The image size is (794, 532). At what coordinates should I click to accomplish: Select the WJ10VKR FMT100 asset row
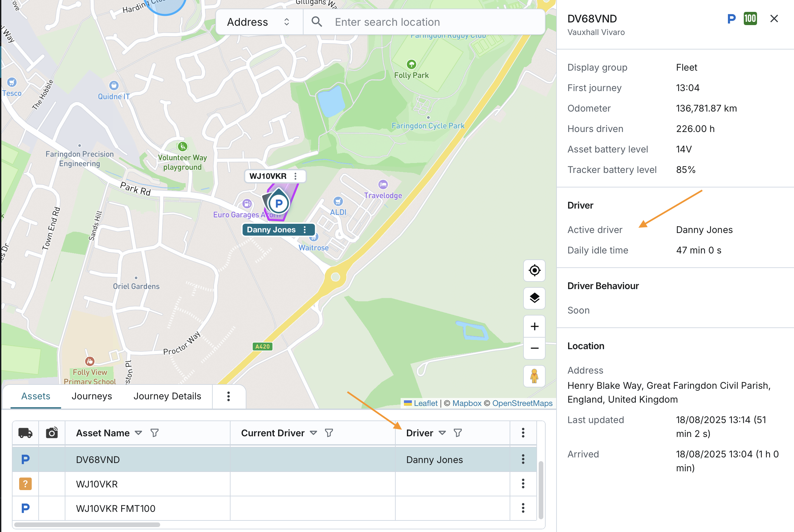pos(115,508)
